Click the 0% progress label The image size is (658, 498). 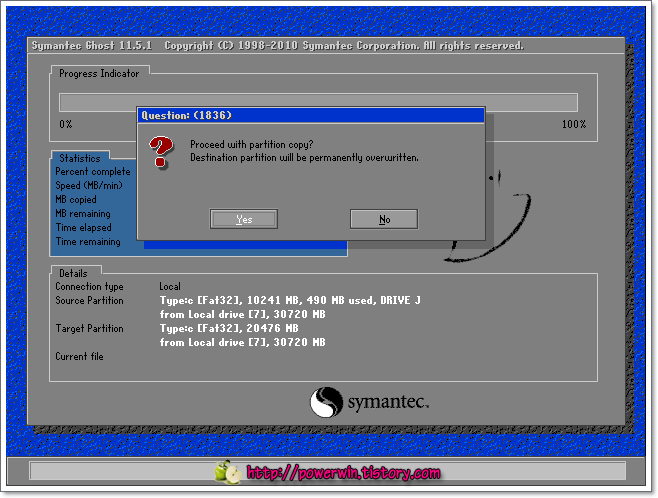(65, 124)
